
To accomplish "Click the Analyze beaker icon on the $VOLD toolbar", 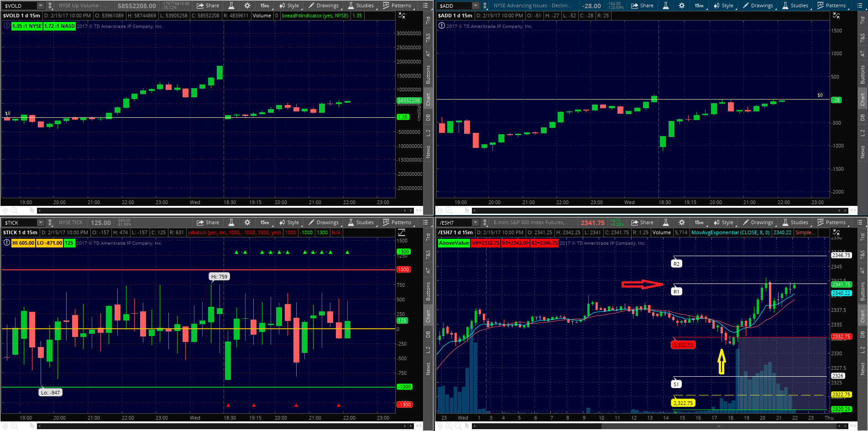I will pyautogui.click(x=231, y=5).
